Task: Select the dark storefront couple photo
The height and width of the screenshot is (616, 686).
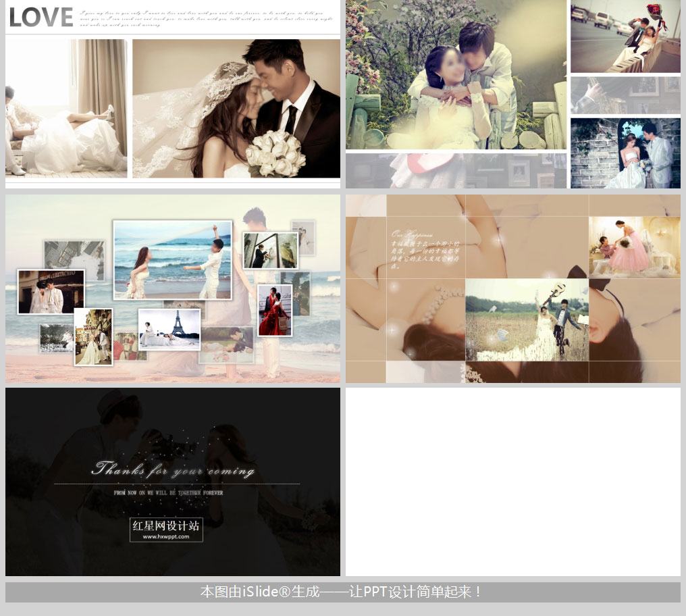Action: 51,292
